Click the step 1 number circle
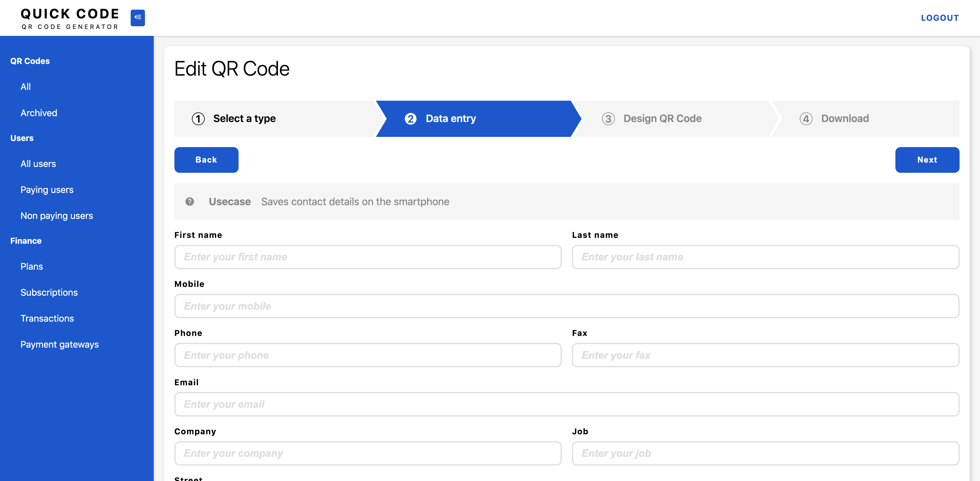 click(198, 119)
